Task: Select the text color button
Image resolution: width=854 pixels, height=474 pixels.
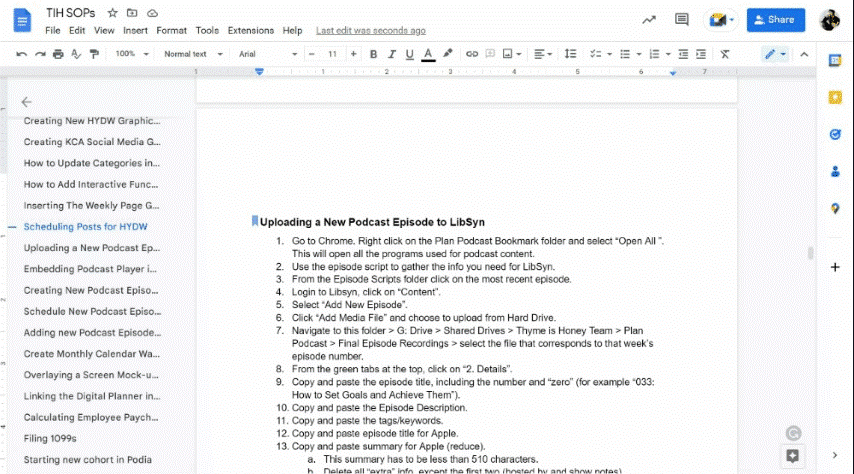Action: [x=428, y=54]
